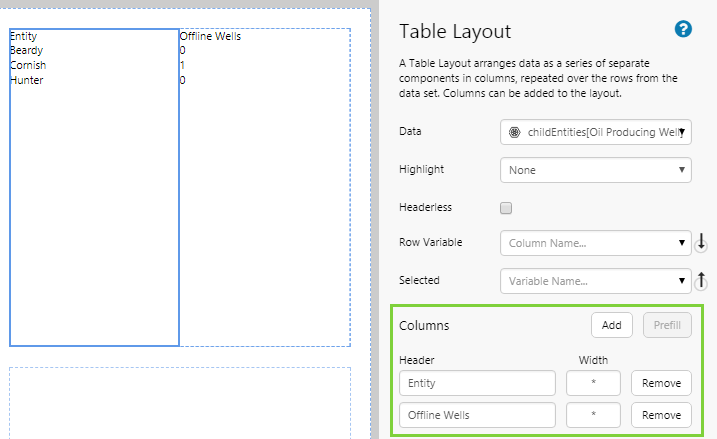Screen dimensions: 717x439
Task: Click the Prefill button
Action: [x=665, y=325]
